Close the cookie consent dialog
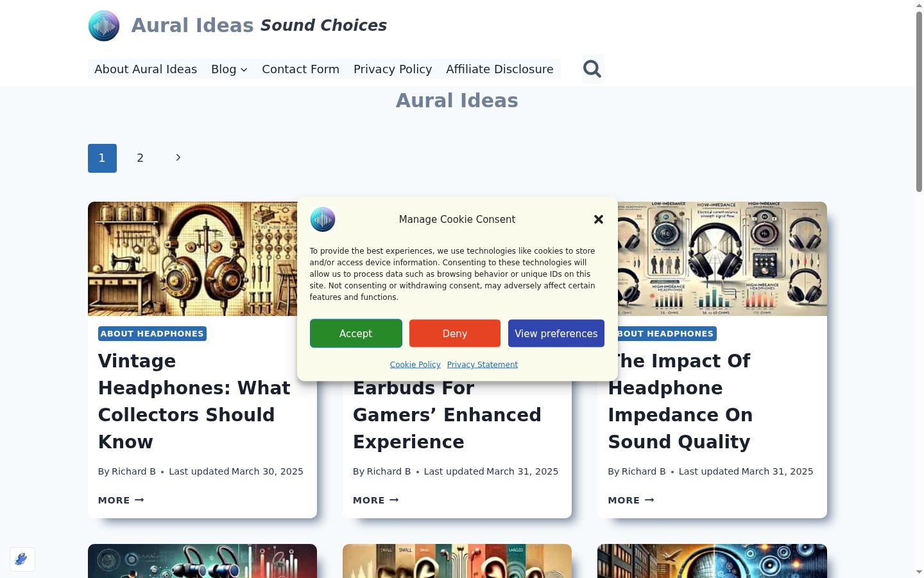The width and height of the screenshot is (924, 578). point(599,220)
